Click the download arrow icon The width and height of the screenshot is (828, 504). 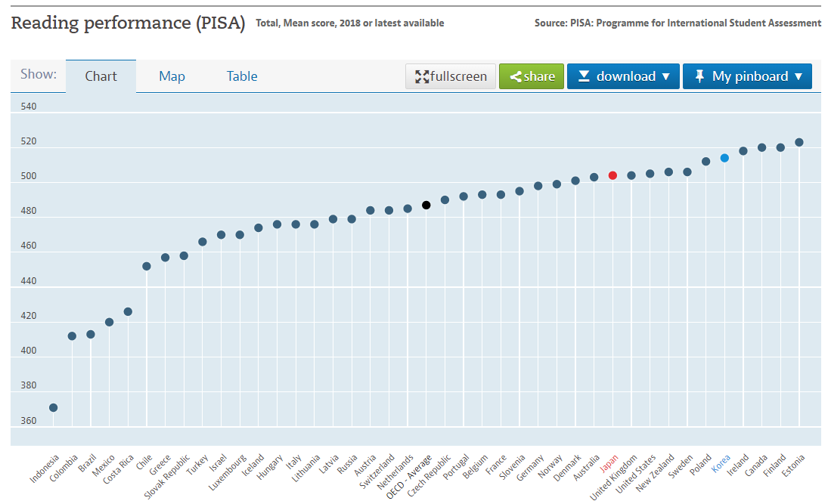click(584, 76)
